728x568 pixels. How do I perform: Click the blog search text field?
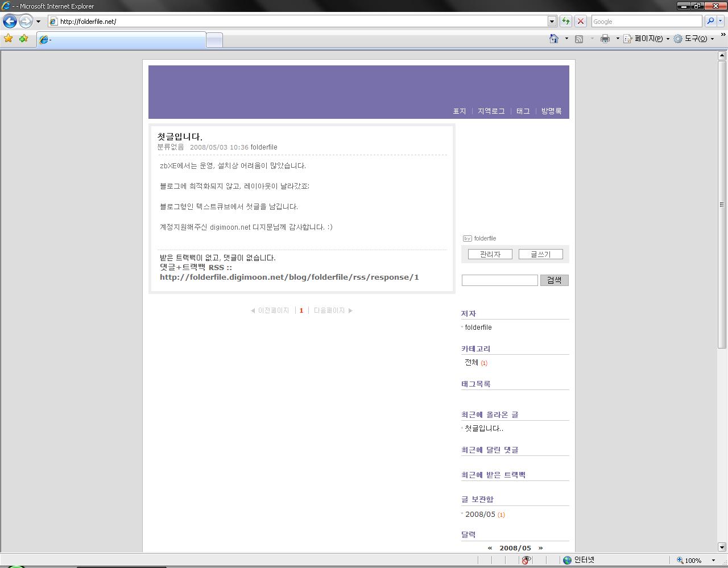pos(499,280)
